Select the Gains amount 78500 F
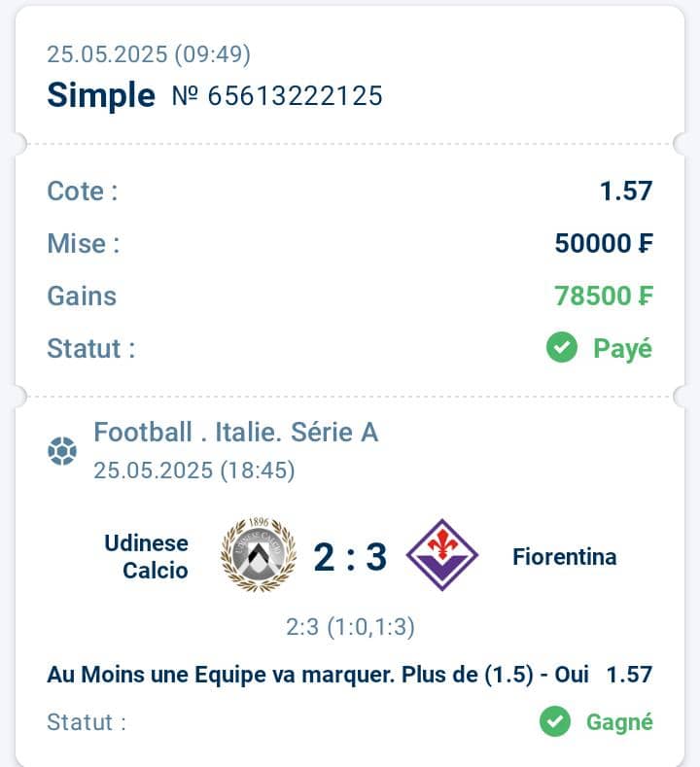Image resolution: width=700 pixels, height=767 pixels. 604,296
